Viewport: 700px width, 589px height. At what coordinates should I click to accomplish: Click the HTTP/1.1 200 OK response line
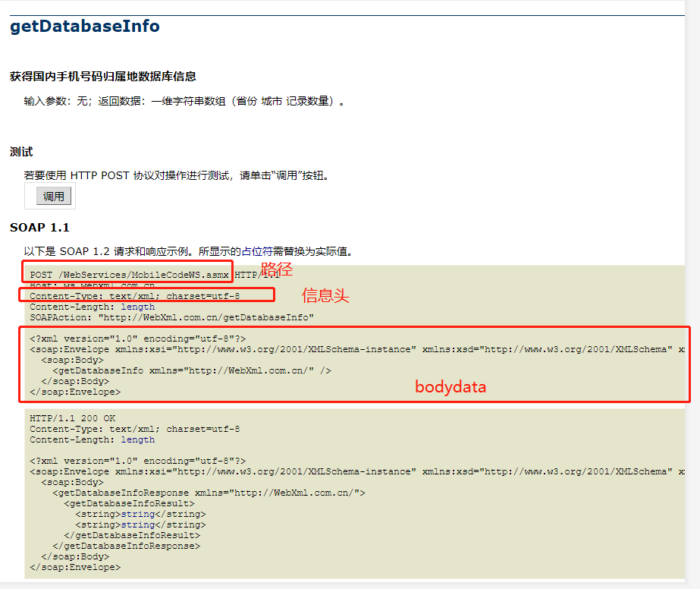point(73,418)
